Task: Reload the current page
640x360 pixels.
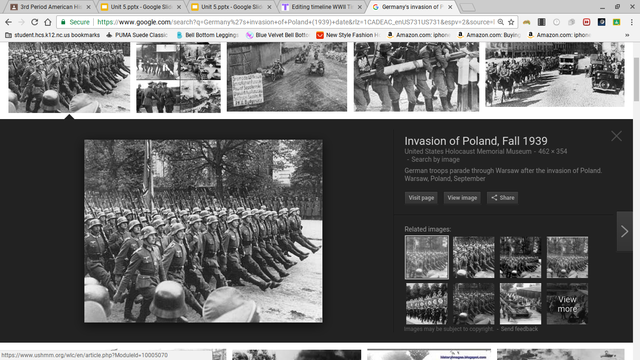Action: click(x=35, y=22)
